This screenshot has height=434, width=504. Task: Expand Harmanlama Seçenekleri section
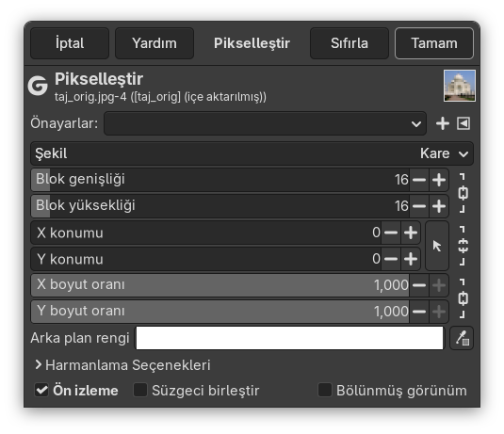click(x=122, y=365)
